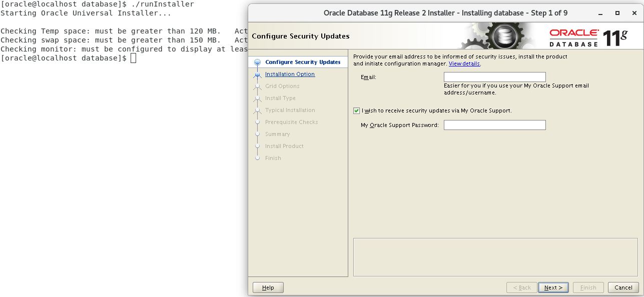Select Configure Security Updates step
Viewport: 644px width, 297px height.
click(303, 62)
